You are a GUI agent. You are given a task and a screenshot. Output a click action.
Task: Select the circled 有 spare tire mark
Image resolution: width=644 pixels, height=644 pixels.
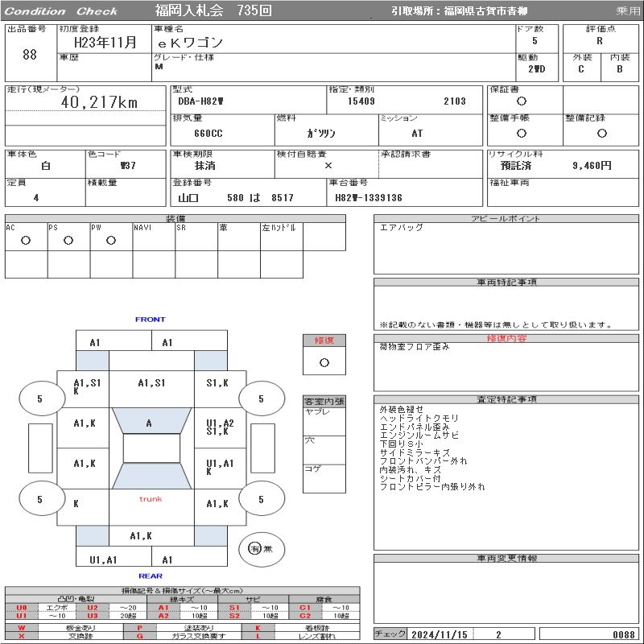pyautogui.click(x=255, y=548)
